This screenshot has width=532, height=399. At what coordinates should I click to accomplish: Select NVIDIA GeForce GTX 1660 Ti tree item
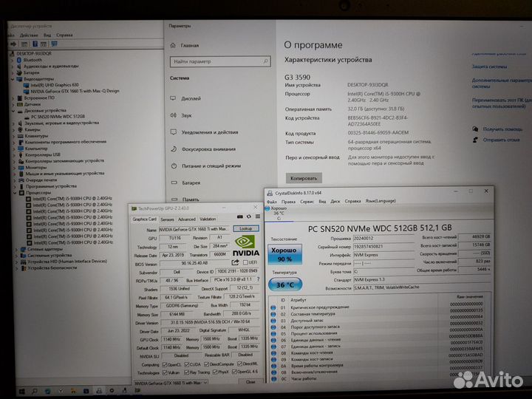pyautogui.click(x=75, y=91)
